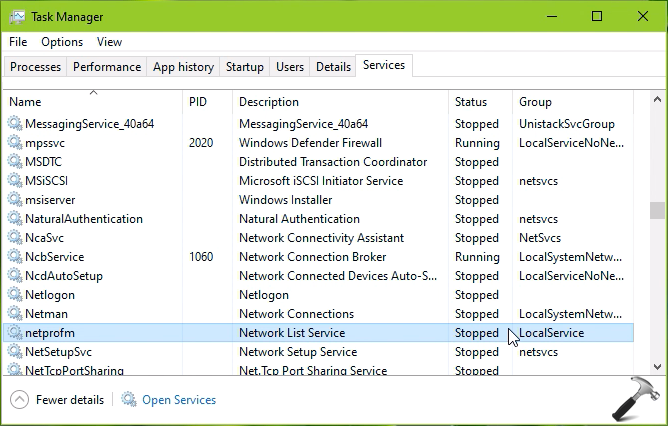
Task: Collapse view with Fewer details chevron
Action: pos(19,400)
